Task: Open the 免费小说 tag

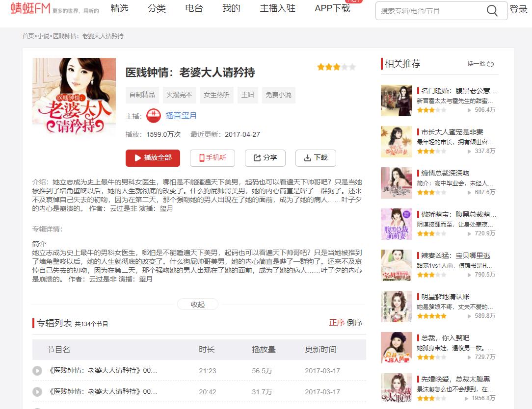Action: click(278, 95)
